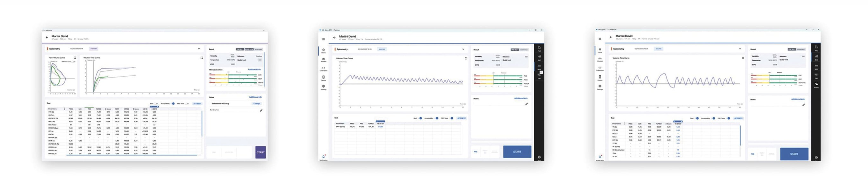Enlarge Volume-Time Curve in right window
The width and height of the screenshot is (868, 191).
(x=743, y=58)
